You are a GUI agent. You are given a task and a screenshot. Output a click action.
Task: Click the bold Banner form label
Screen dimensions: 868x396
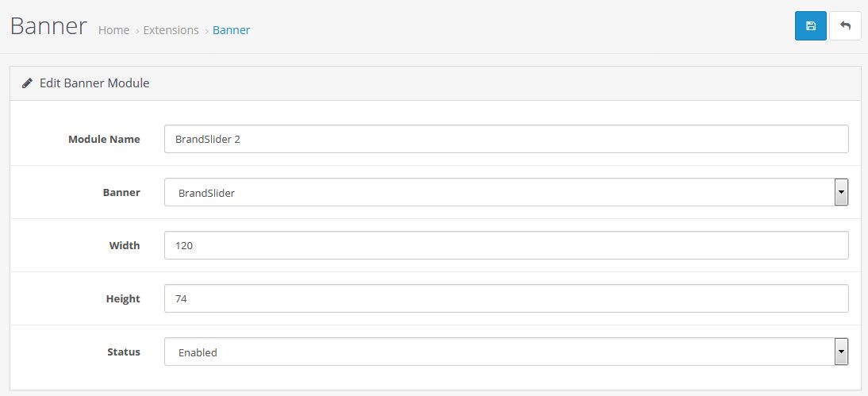click(x=121, y=192)
